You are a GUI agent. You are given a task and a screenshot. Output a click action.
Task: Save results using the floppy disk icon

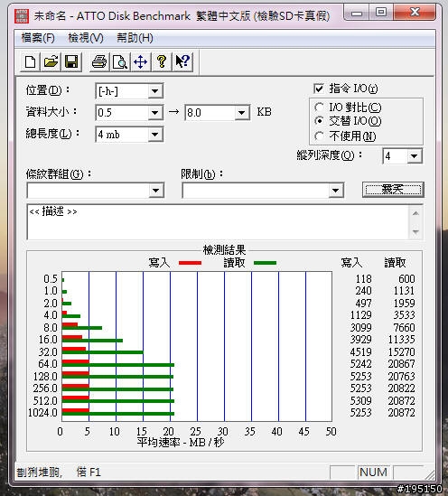tap(71, 61)
